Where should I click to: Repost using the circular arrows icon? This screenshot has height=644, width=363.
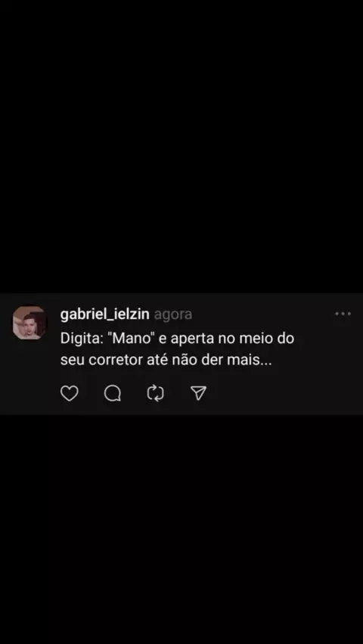[x=155, y=394]
